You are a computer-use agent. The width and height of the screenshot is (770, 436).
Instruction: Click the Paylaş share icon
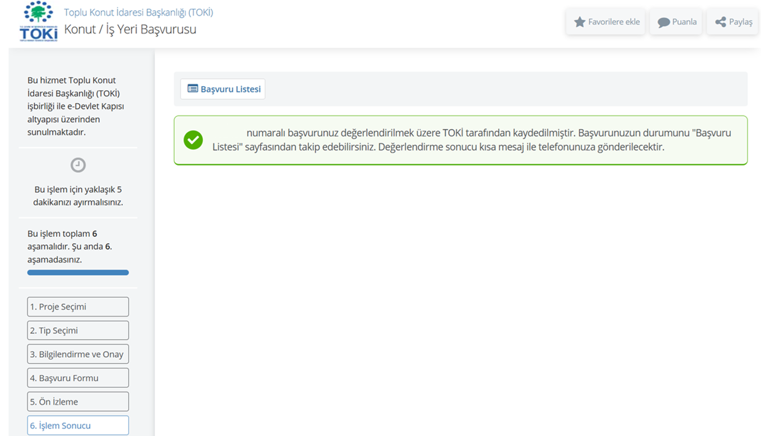click(x=720, y=22)
